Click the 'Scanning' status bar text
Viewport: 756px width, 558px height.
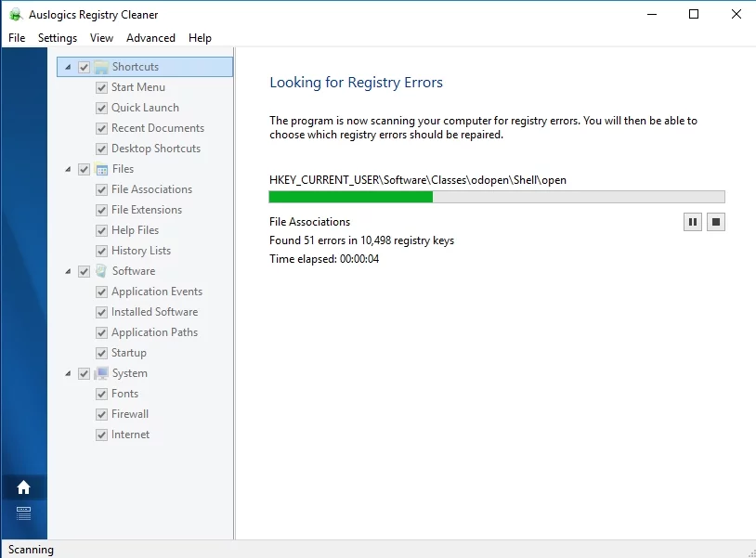pos(31,550)
